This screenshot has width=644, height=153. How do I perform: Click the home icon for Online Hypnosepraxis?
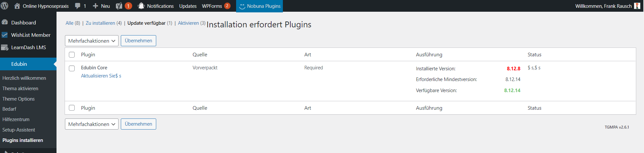[17, 6]
